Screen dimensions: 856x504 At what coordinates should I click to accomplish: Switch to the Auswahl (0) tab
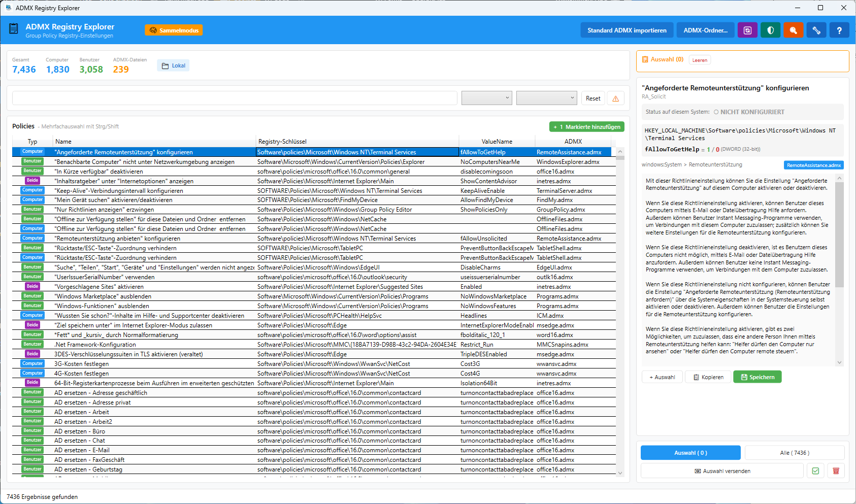coord(690,453)
